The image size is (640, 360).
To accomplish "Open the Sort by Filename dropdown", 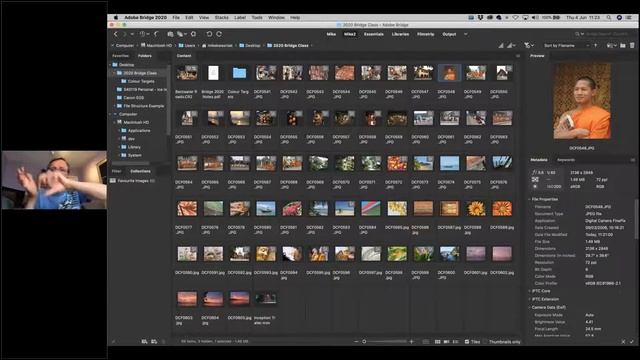I will click(566, 46).
